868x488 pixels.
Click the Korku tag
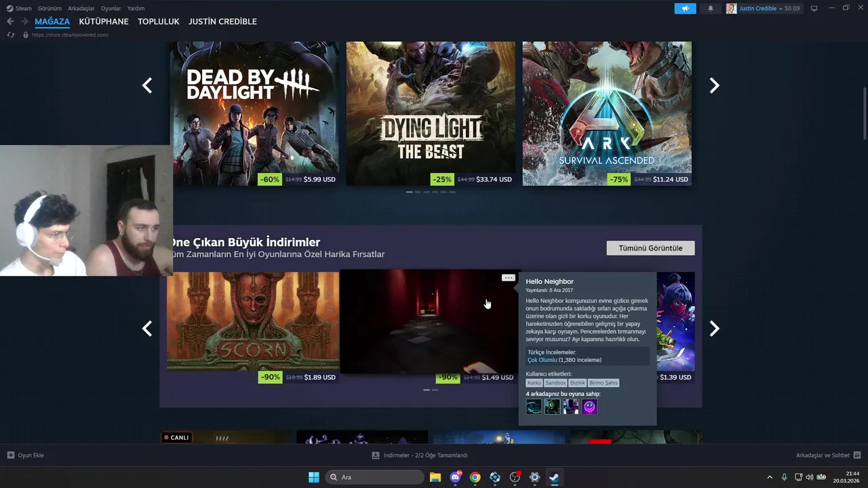534,383
